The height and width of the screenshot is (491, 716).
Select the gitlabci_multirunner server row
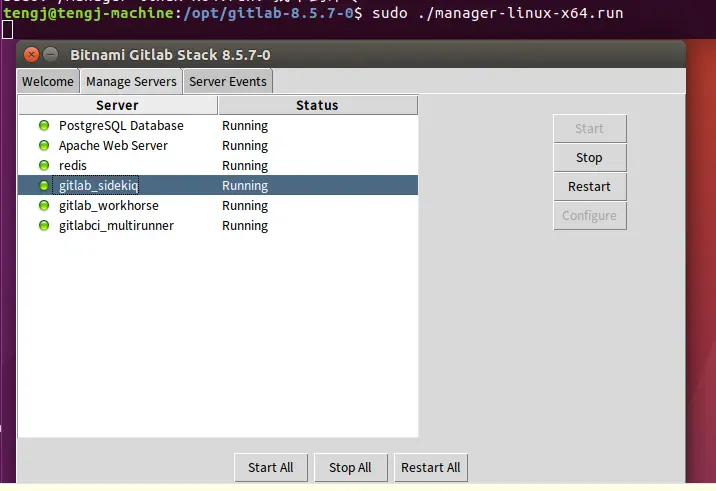(x=218, y=226)
